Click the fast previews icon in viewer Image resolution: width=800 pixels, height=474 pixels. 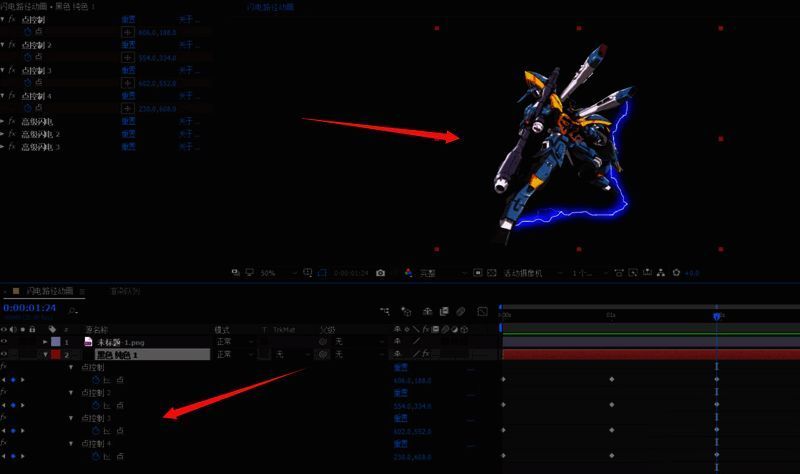[x=633, y=273]
